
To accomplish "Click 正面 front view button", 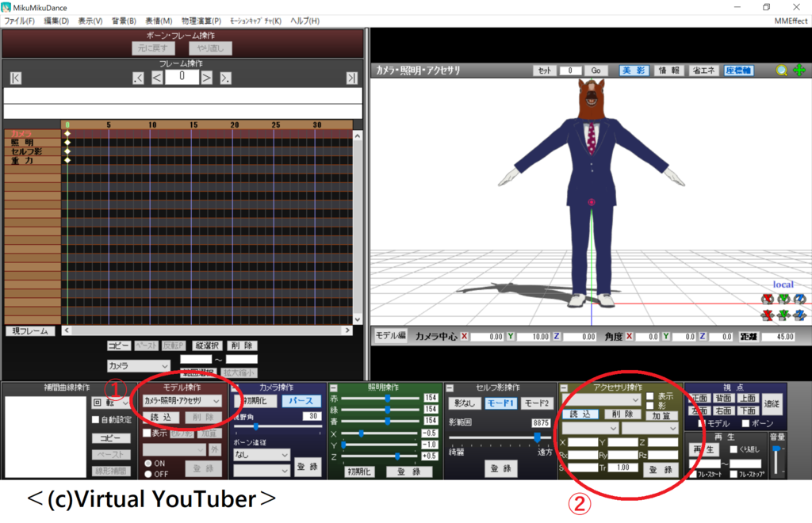I will [x=699, y=399].
